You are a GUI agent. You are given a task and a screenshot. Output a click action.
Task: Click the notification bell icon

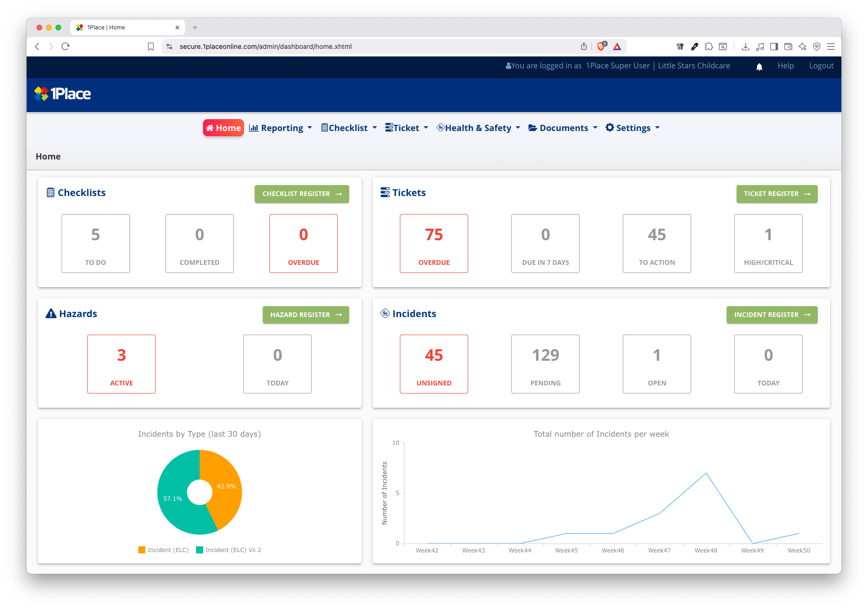[x=759, y=66]
